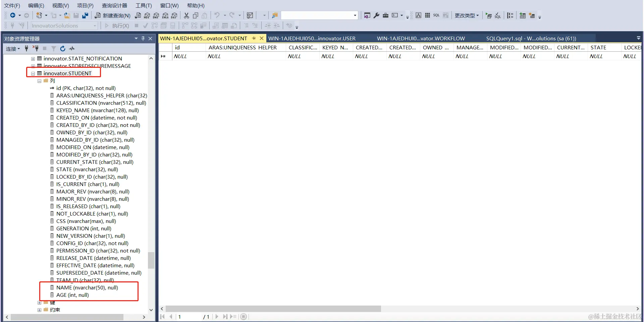Expand the innovator.STATE_NOTIFICATION table node
This screenshot has height=322, width=644.
[x=33, y=59]
